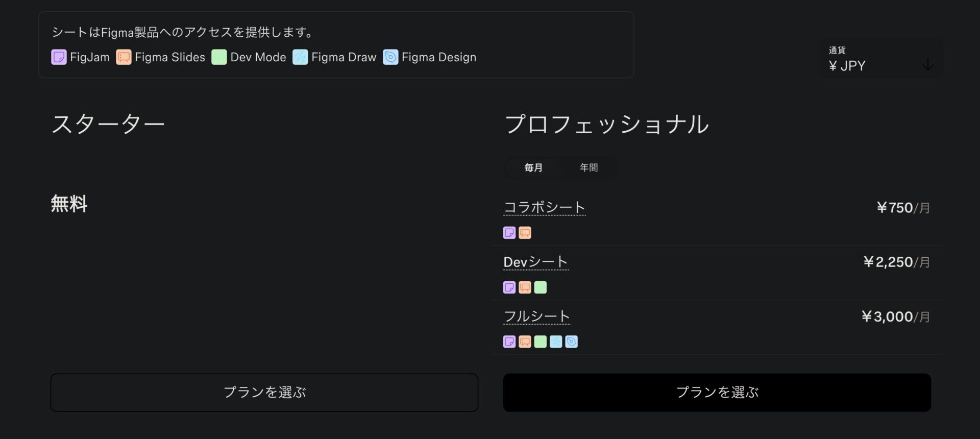Click the シートはFigma製品へのアクセスを提供します text
Viewport: 980px width, 439px height.
click(182, 32)
